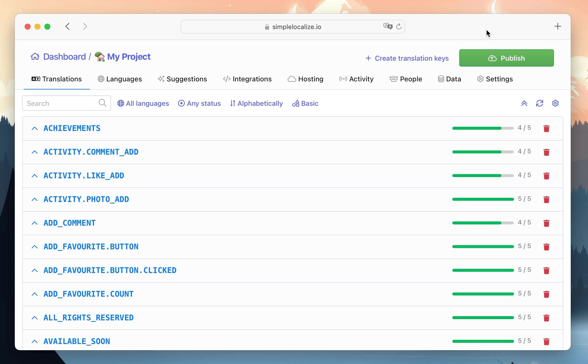Click trash icon for ADD_COMMENT key

pos(546,223)
